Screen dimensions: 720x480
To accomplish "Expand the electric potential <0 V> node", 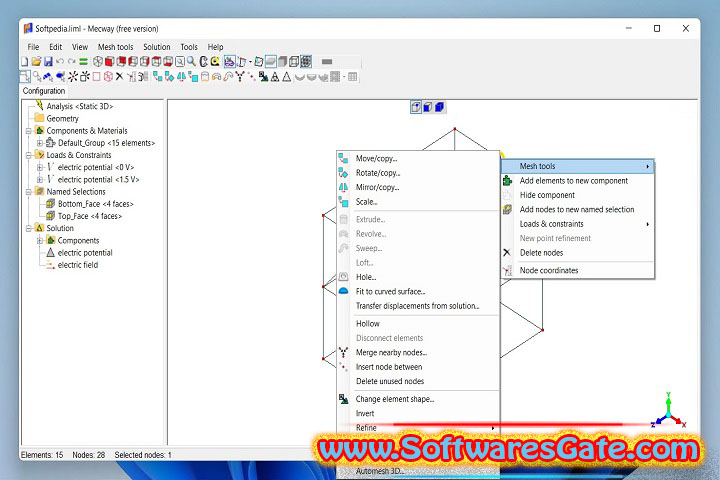I will [40, 167].
